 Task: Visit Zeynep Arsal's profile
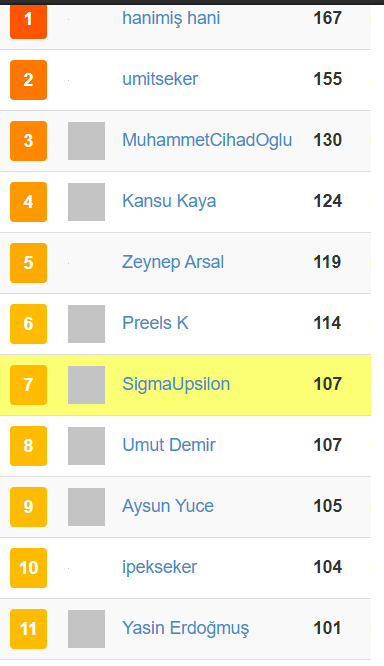point(173,262)
